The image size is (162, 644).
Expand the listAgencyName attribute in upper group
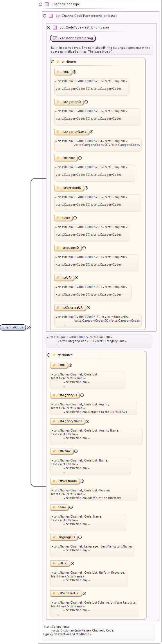[91, 132]
